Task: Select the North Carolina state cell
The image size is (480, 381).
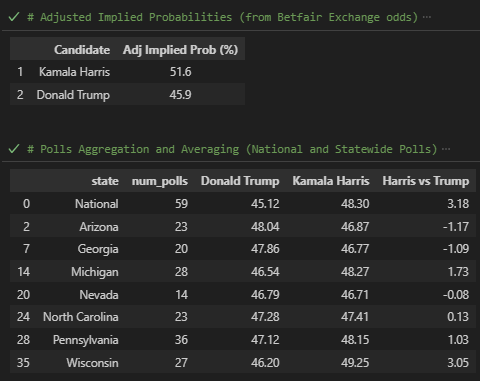Action: [x=81, y=317]
